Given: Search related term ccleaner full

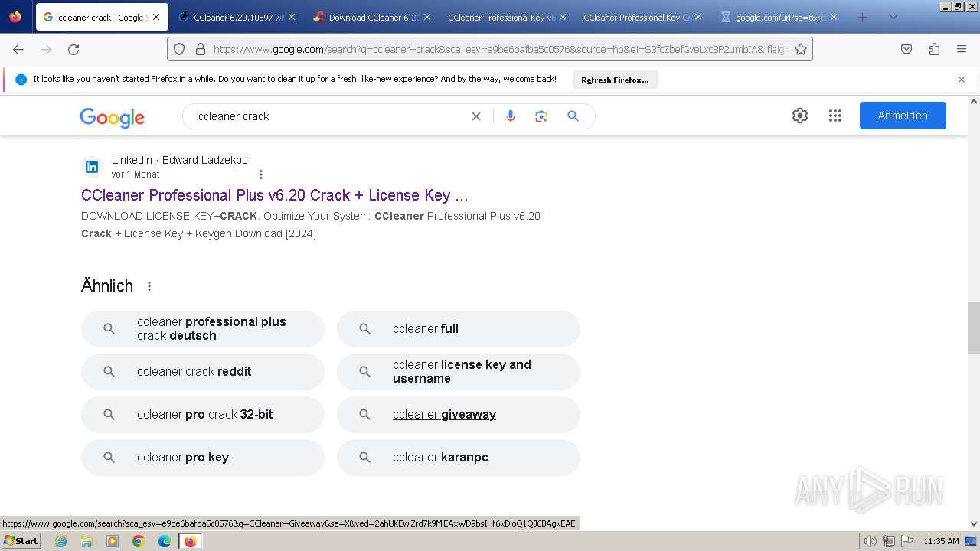Looking at the screenshot, I should [459, 329].
